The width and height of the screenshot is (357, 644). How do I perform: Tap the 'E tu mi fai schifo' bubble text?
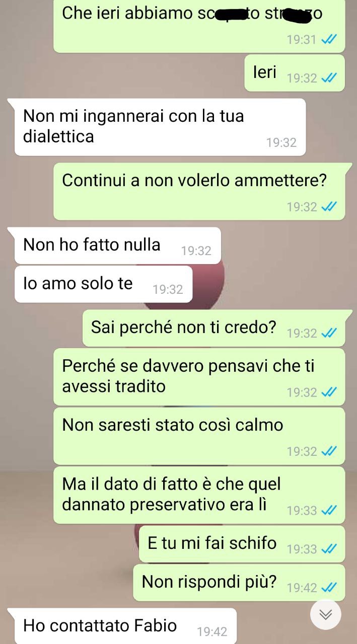tap(212, 543)
